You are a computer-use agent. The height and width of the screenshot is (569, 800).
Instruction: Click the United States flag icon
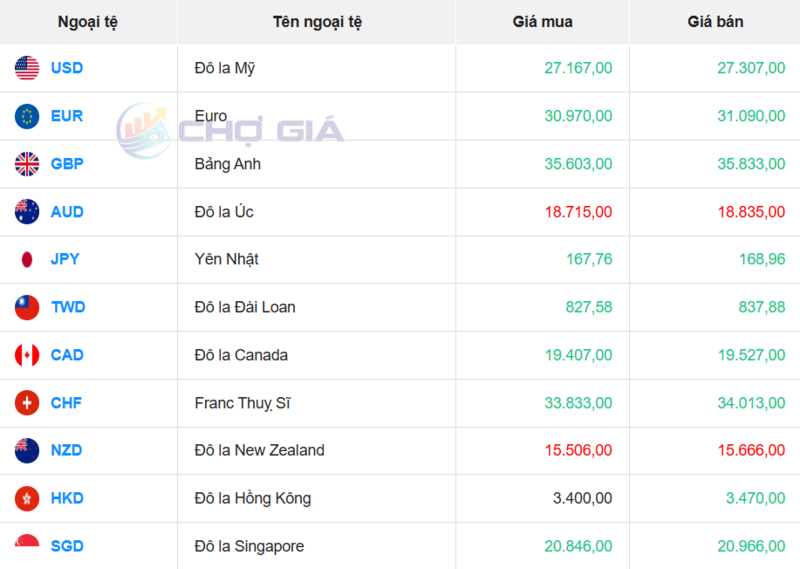27,68
